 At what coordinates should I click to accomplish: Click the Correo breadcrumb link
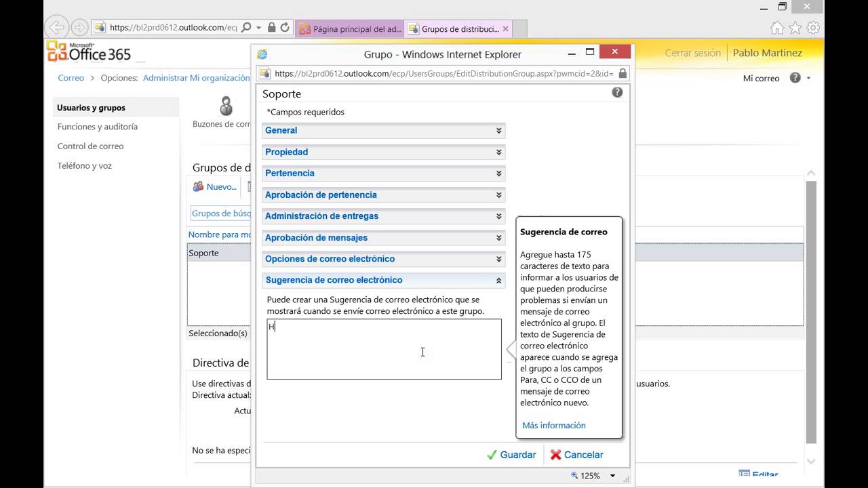(71, 78)
